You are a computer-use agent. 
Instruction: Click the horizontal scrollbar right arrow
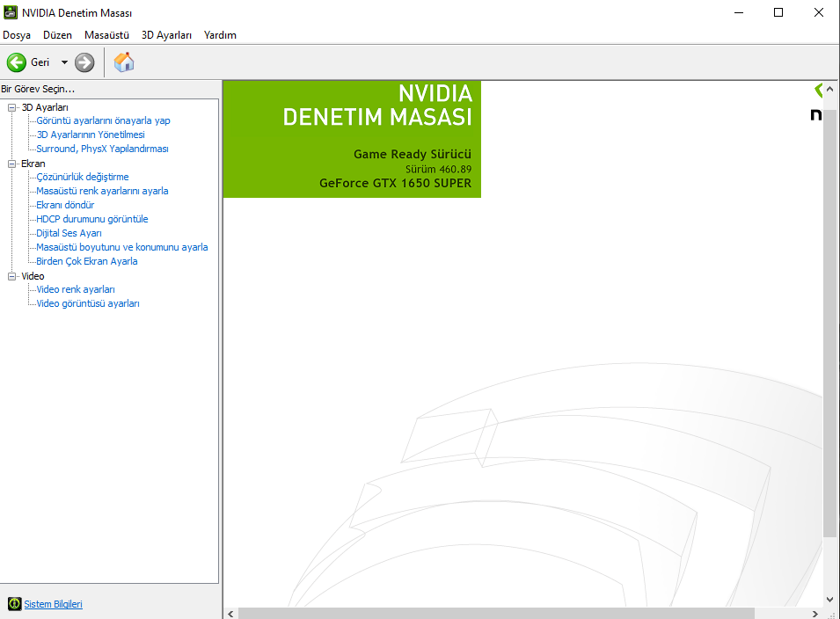pos(814,613)
